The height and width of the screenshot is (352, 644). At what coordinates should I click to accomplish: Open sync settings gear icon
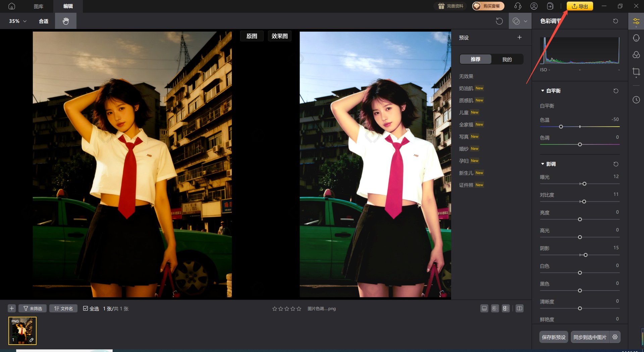(x=615, y=337)
